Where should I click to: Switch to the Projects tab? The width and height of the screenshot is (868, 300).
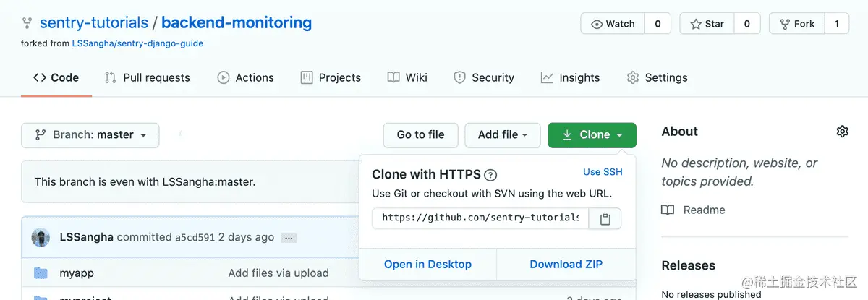(331, 77)
